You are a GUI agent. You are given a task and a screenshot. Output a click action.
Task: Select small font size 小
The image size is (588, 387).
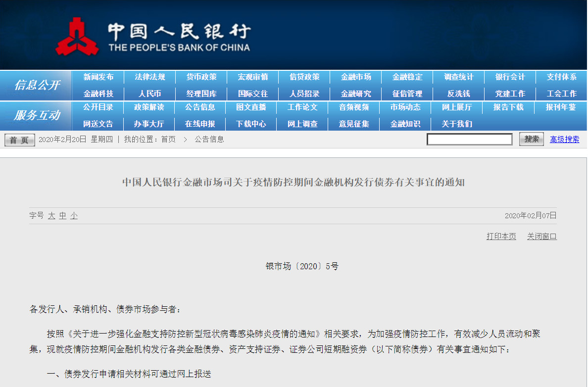(74, 216)
